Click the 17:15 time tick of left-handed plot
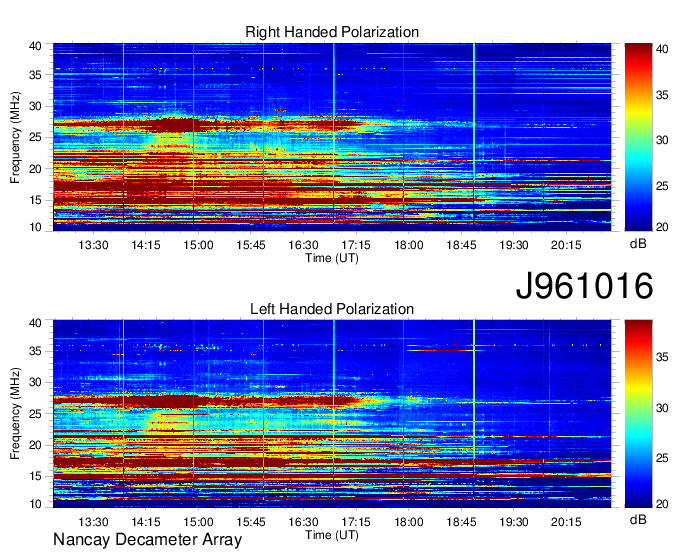Image resolution: width=680 pixels, height=552 pixels. tap(356, 522)
